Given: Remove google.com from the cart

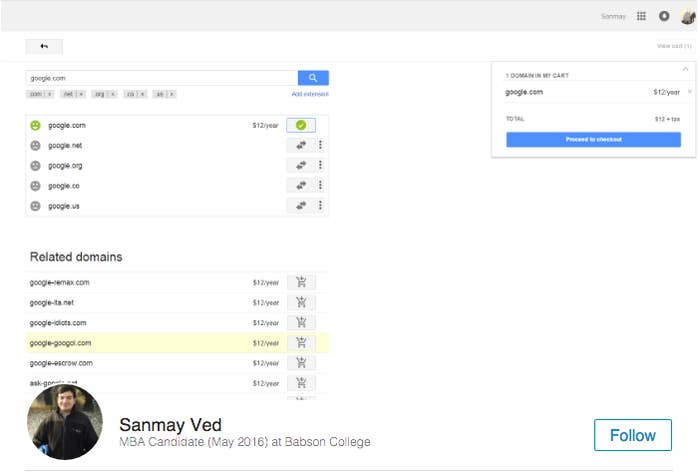Looking at the screenshot, I should 689,92.
